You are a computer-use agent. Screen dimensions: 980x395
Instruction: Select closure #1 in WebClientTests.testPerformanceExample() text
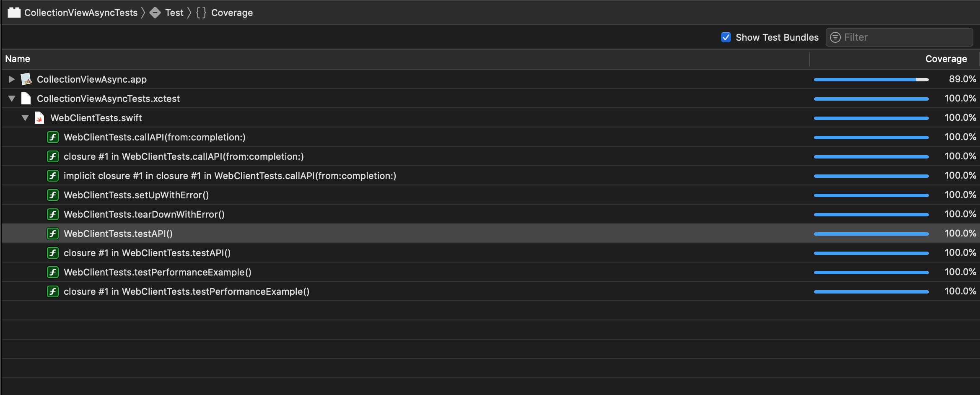coord(187,291)
